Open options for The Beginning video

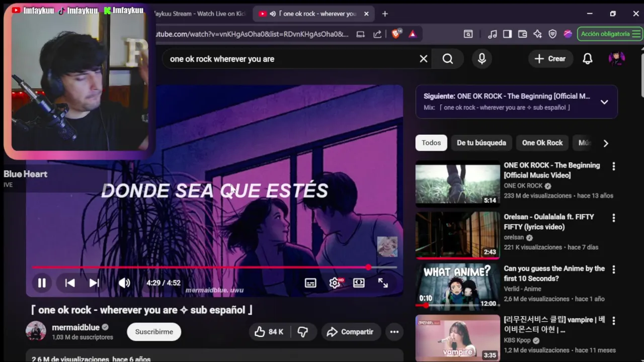tap(613, 166)
